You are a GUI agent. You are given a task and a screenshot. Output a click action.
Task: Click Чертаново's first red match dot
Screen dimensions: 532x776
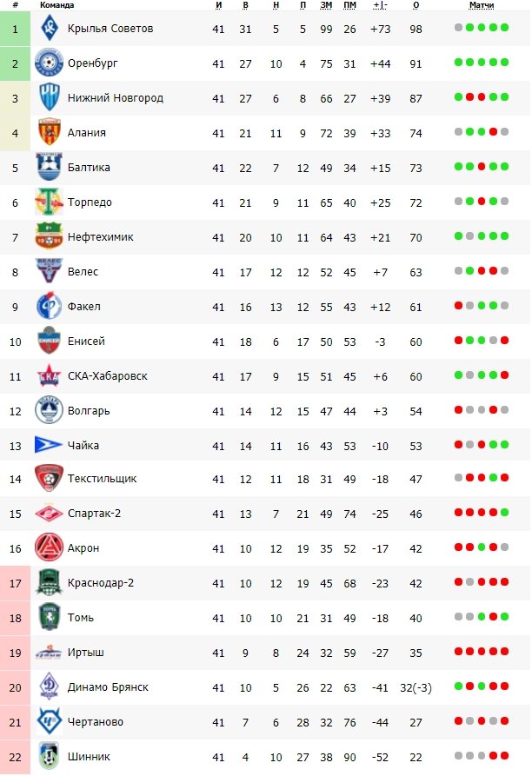[x=458, y=721]
